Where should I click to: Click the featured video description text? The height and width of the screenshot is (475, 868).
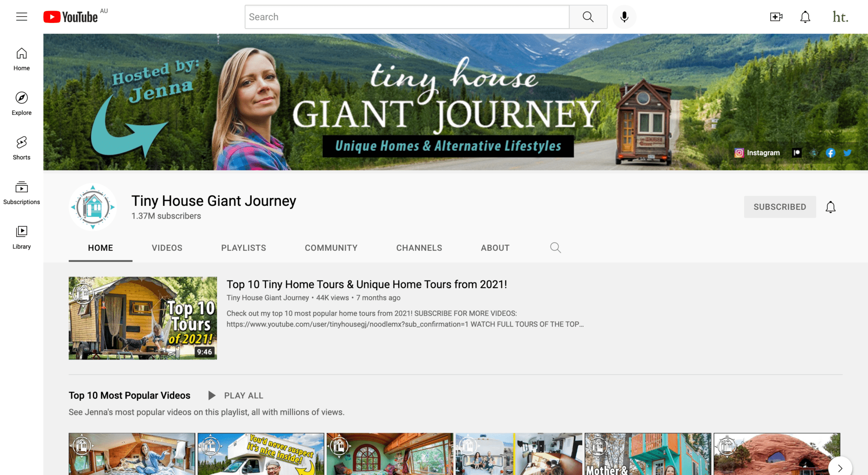pyautogui.click(x=405, y=319)
